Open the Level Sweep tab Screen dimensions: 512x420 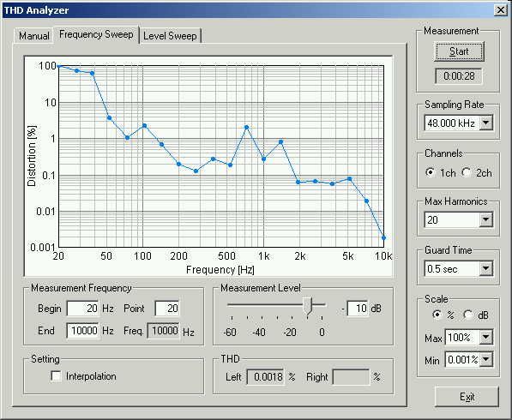pyautogui.click(x=170, y=35)
